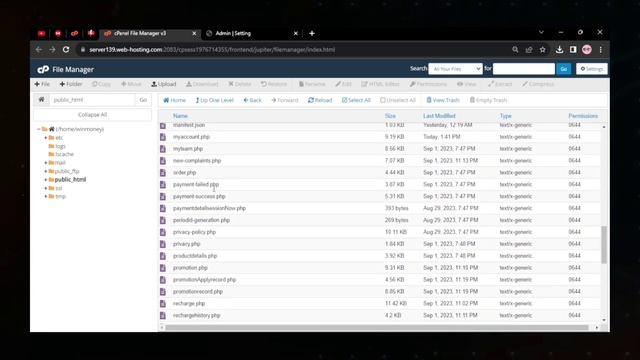The image size is (640, 360).
Task: Click Empty Trash
Action: pyautogui.click(x=488, y=100)
